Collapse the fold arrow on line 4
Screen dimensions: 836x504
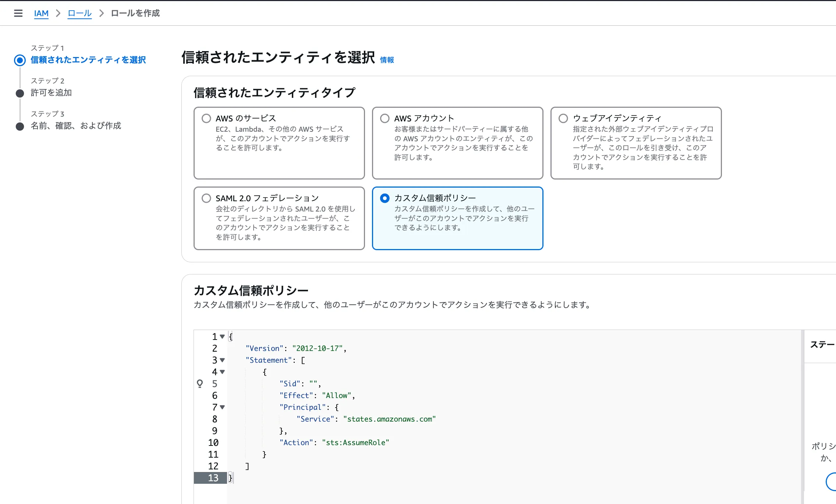[x=222, y=372]
